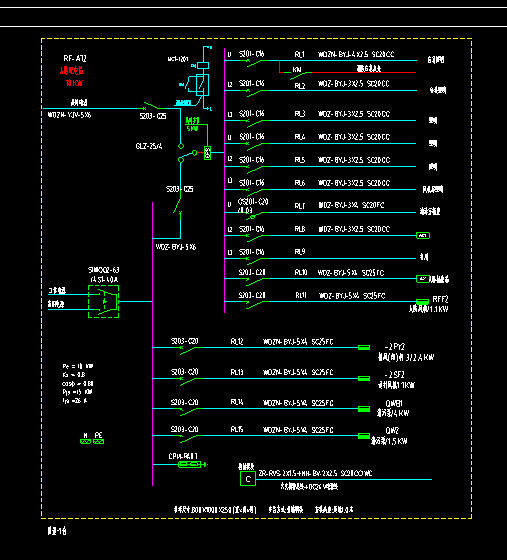Image resolution: width=507 pixels, height=560 pixels.
Task: Click the 'S203-C20' breaker label on RL15 row
Action: 184,429
